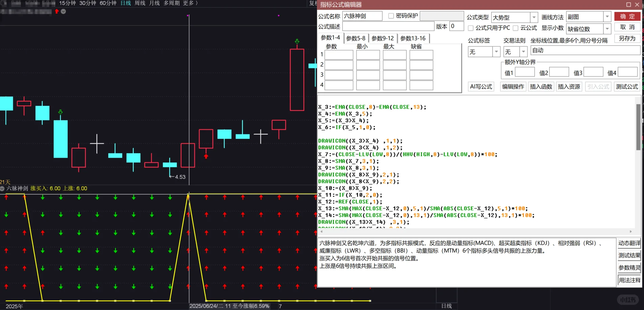This screenshot has height=310, width=644.
Task: Switch to 参数9-12 tab
Action: 383,38
